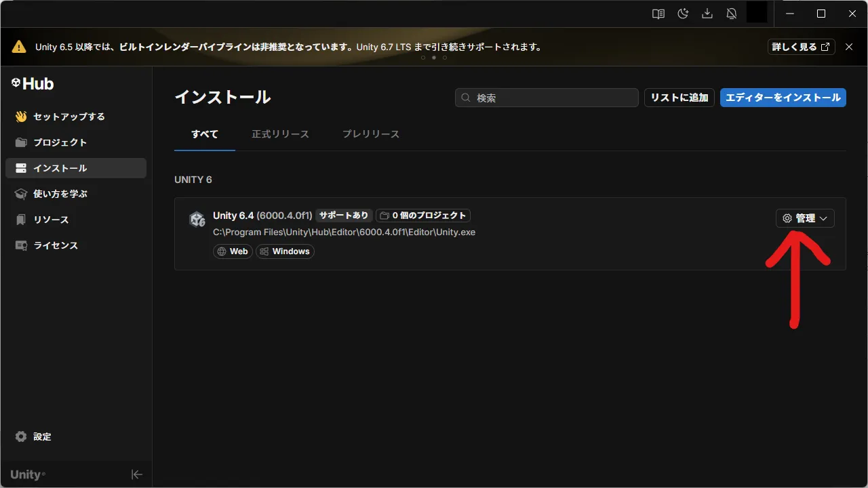Open the downloads icon in title bar
The width and height of the screenshot is (868, 488).
coord(707,13)
